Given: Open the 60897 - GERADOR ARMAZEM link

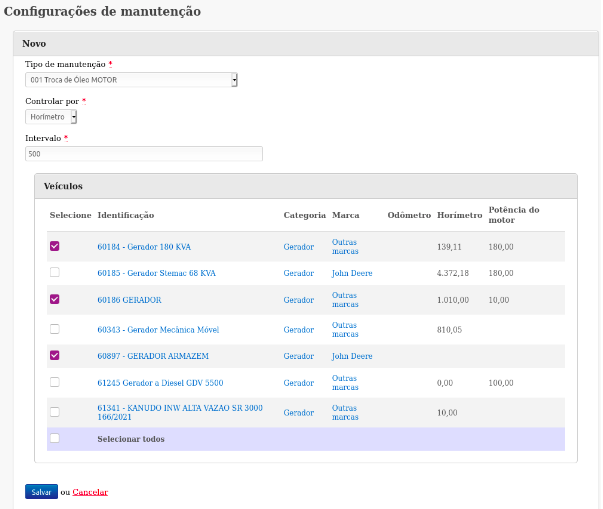Looking at the screenshot, I should point(139,356).
